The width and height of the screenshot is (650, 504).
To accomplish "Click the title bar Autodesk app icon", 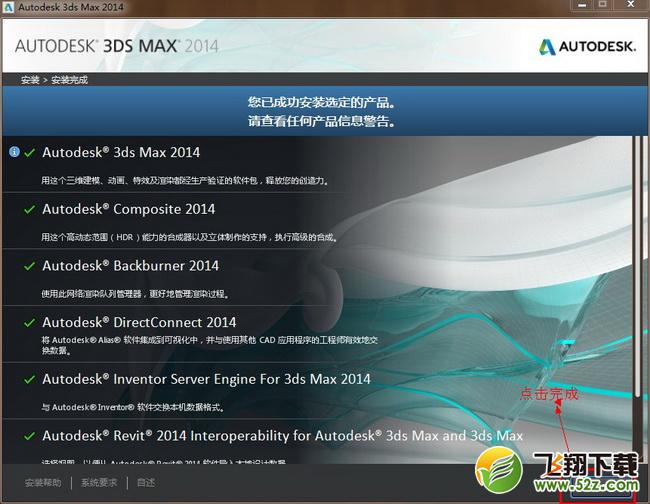I will [x=8, y=7].
